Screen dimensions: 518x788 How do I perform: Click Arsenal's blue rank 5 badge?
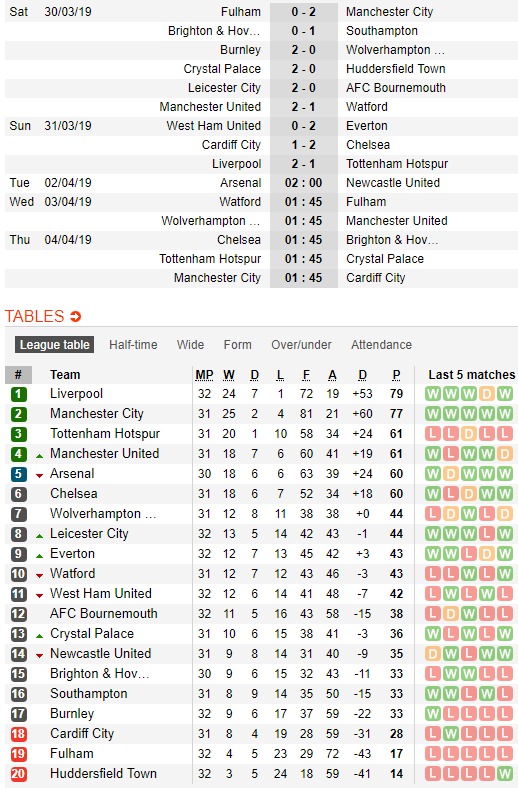(x=19, y=473)
